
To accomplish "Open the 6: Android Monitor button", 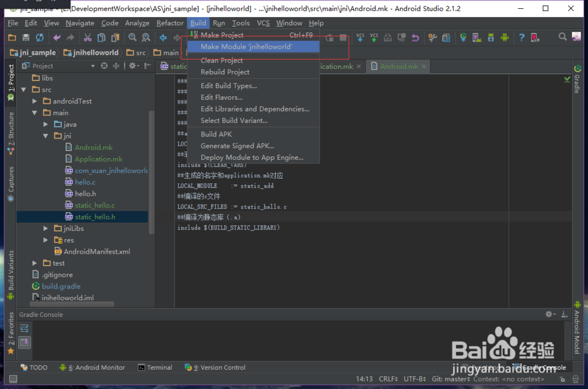I will tap(92, 367).
